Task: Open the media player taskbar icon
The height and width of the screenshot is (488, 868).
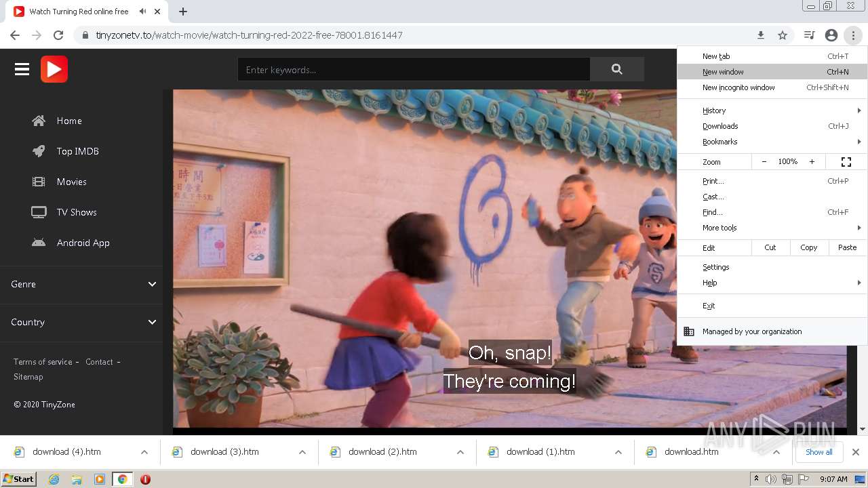Action: pyautogui.click(x=100, y=479)
